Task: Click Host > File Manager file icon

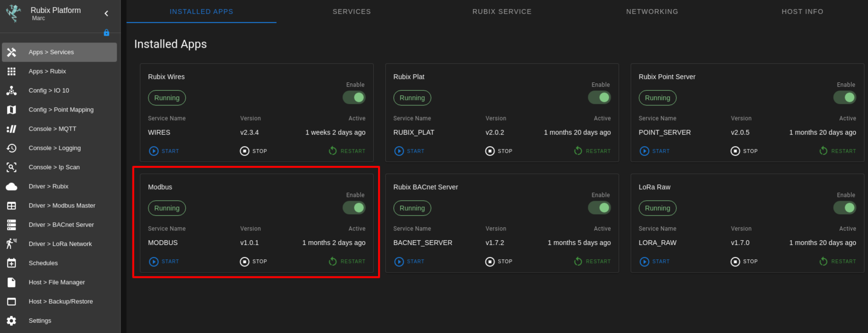Action: [x=11, y=282]
